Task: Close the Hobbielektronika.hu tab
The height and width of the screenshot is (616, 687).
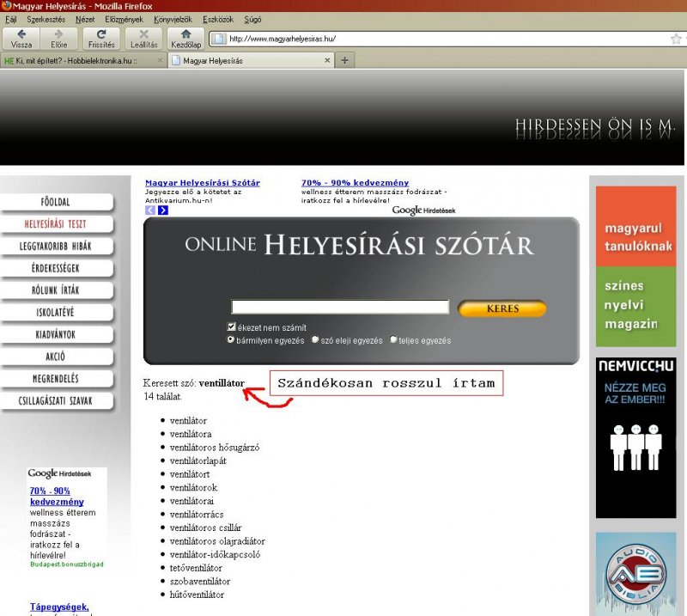Action: tap(160, 60)
